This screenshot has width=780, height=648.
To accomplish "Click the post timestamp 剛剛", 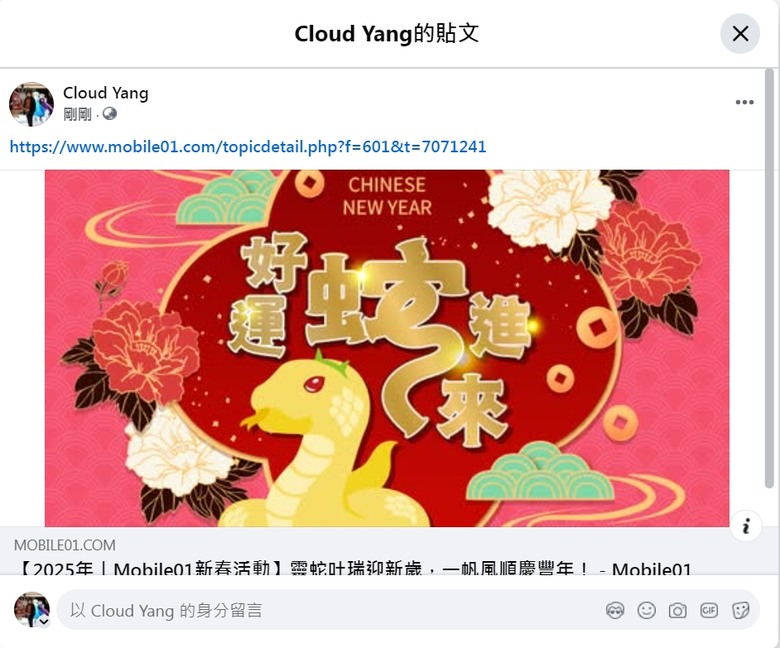I will click(77, 114).
